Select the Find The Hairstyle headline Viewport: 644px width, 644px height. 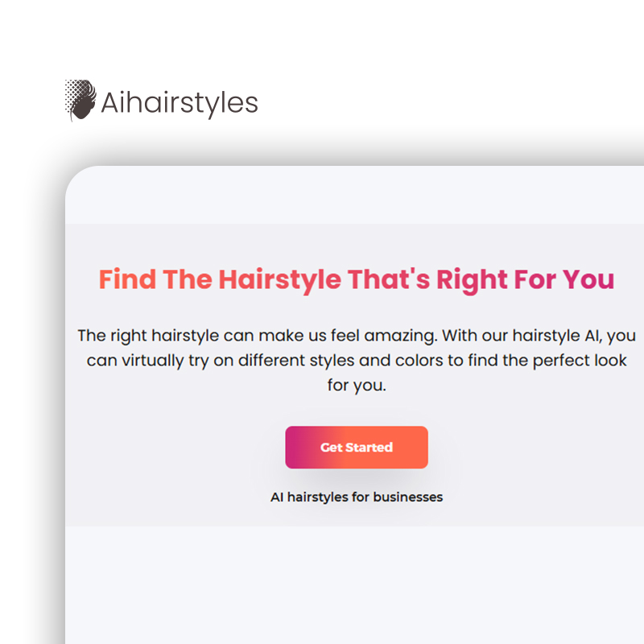point(357,280)
